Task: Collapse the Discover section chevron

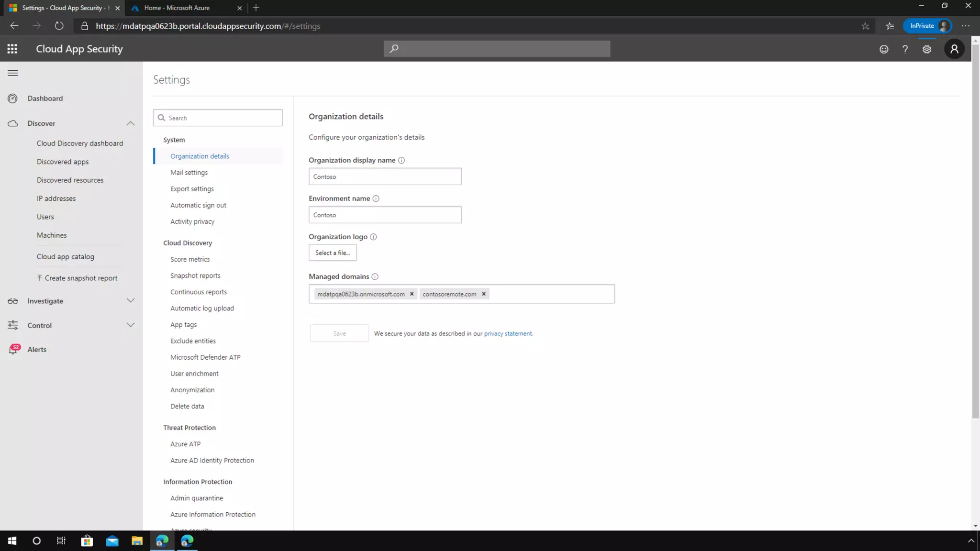Action: coord(131,123)
